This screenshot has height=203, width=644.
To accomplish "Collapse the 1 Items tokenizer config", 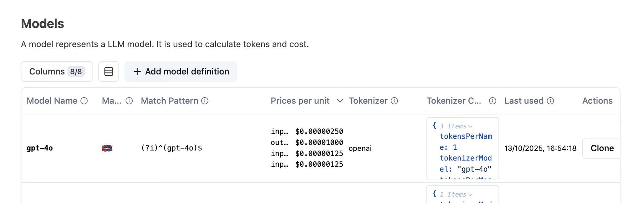I will click(x=470, y=195).
